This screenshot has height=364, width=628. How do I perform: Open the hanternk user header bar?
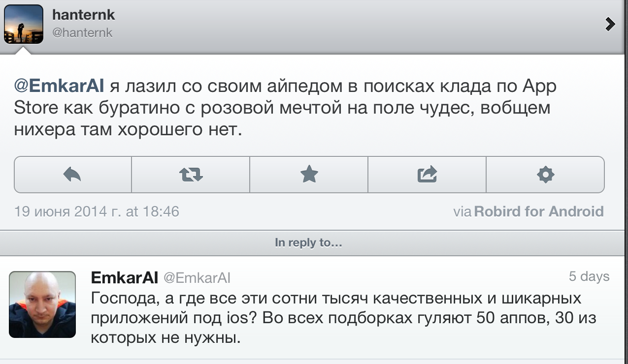[x=314, y=24]
